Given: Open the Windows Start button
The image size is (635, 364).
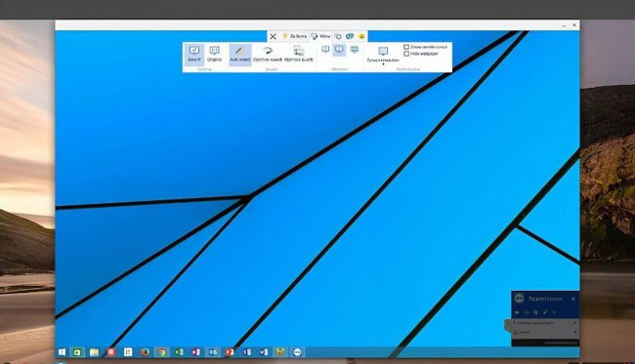Looking at the screenshot, I should 62,352.
